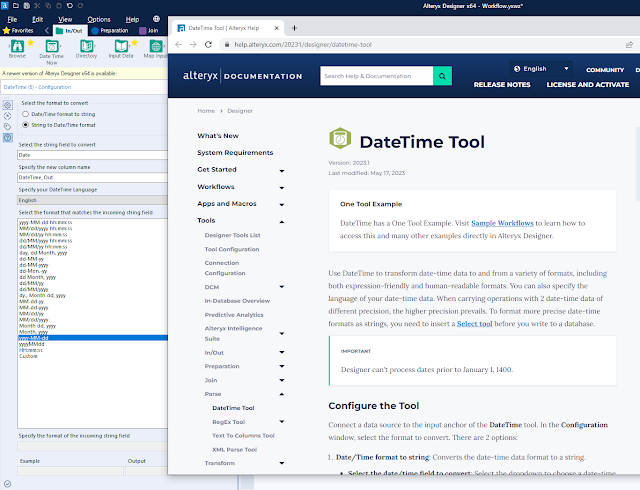Click the Cut scissors icon in title bar
The width and height of the screenshot is (640, 490).
(37, 6)
